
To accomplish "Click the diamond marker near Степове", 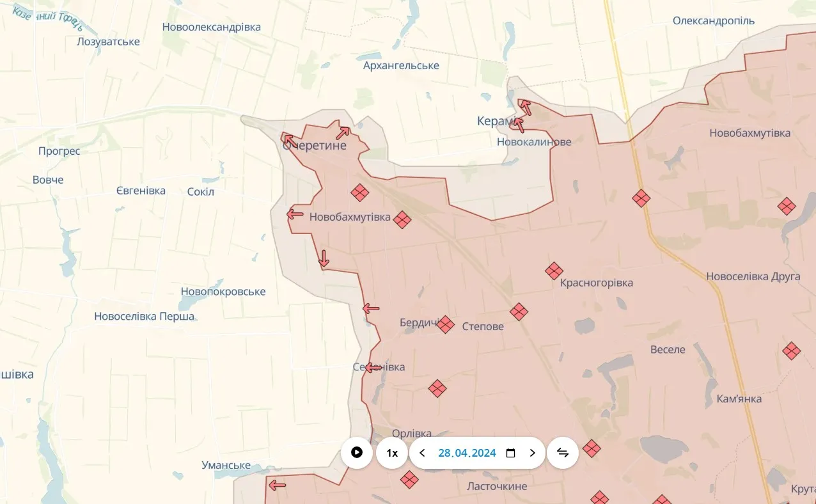I will (x=519, y=311).
